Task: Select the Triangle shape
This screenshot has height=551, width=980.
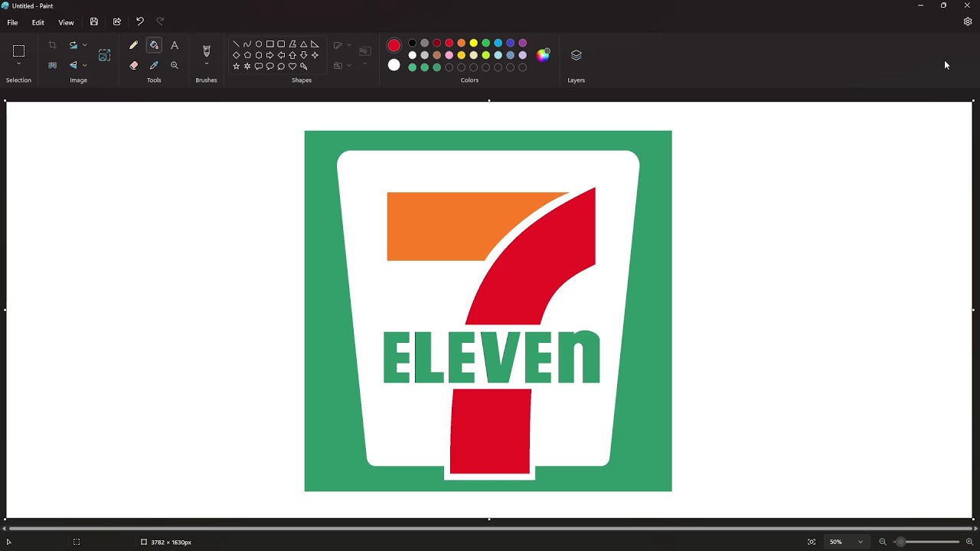Action: [x=303, y=44]
